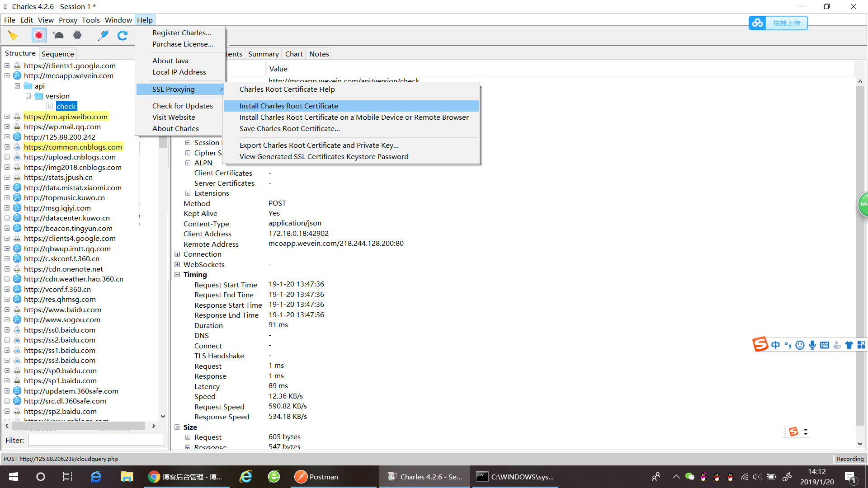The height and width of the screenshot is (488, 868).
Task: Expand the Extensions row
Action: click(188, 193)
